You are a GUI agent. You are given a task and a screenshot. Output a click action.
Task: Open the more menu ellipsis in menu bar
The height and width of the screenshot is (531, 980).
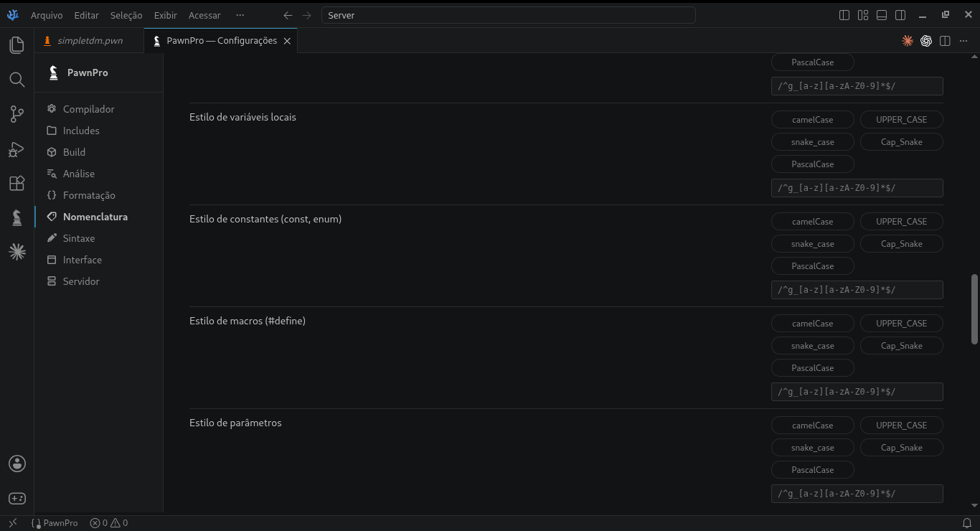240,15
